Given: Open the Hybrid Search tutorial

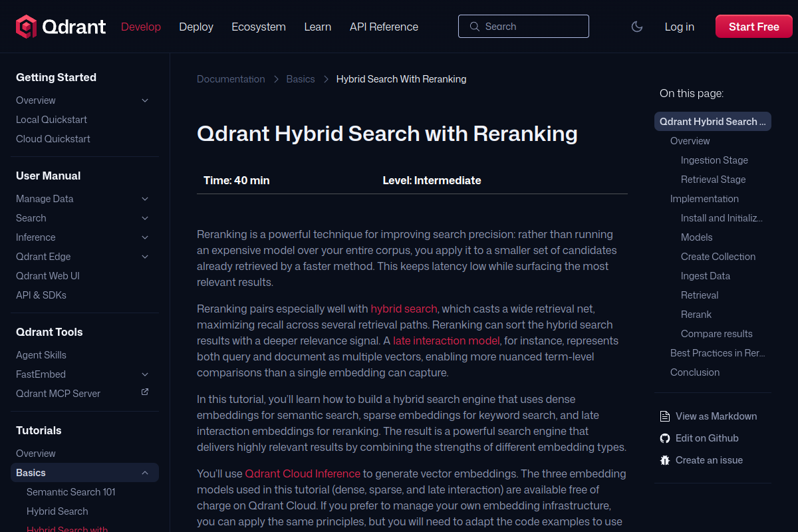Looking at the screenshot, I should pyautogui.click(x=57, y=511).
